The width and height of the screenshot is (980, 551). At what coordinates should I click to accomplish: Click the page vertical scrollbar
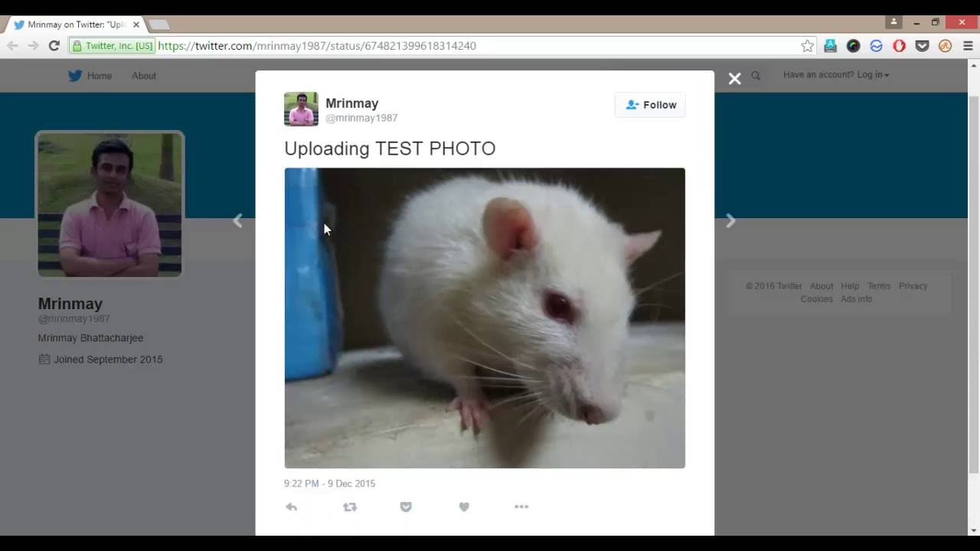tap(974, 283)
